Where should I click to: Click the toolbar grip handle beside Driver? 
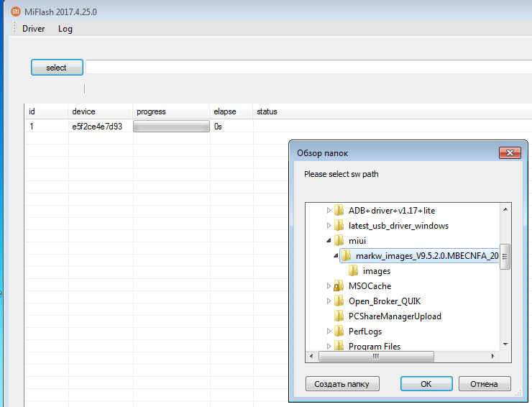pos(14,27)
